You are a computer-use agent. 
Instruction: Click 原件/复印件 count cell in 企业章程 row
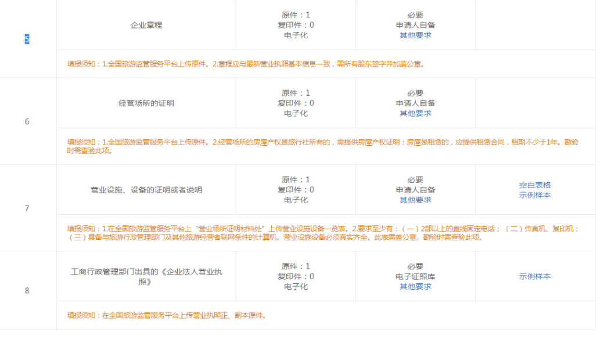point(296,26)
